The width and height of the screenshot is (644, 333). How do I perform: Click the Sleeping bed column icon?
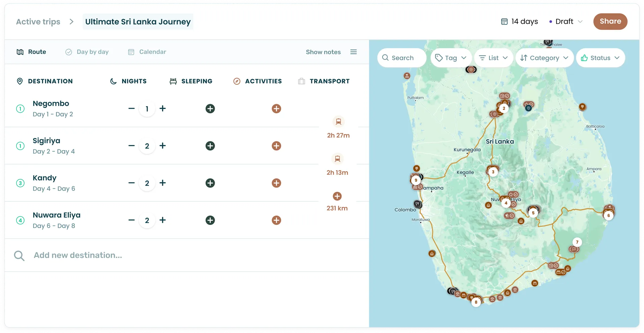173,81
